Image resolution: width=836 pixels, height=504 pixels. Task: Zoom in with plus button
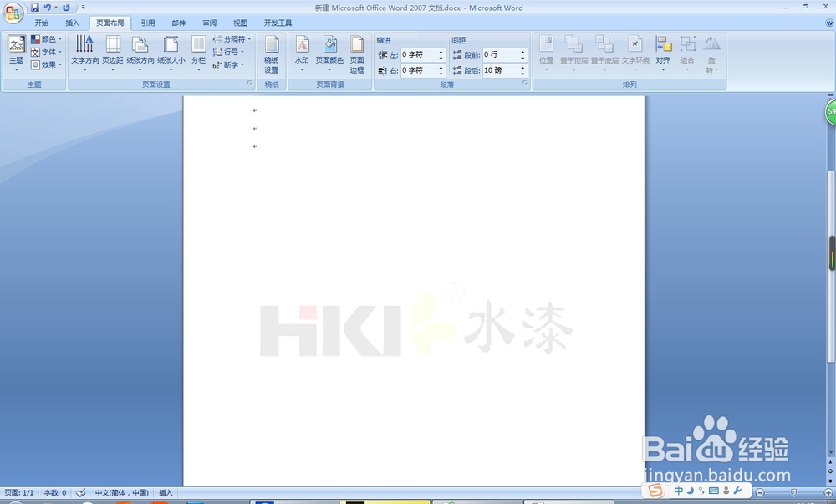[x=828, y=493]
